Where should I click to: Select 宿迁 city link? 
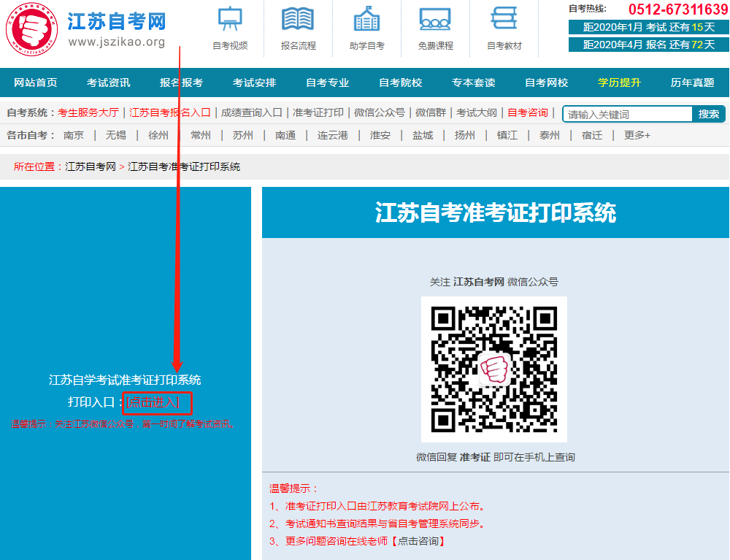coord(592,136)
